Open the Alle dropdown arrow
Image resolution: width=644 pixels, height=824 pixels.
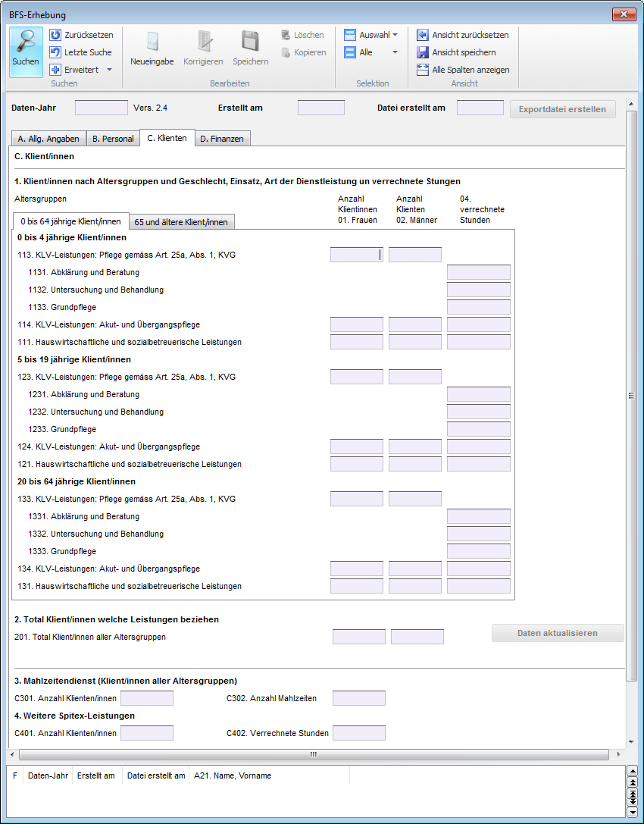click(395, 52)
